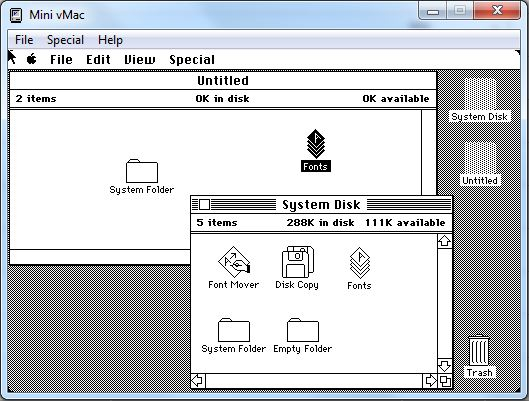Image resolution: width=529 pixels, height=401 pixels.
Task: Open the Macintosh View menu
Action: coord(140,60)
